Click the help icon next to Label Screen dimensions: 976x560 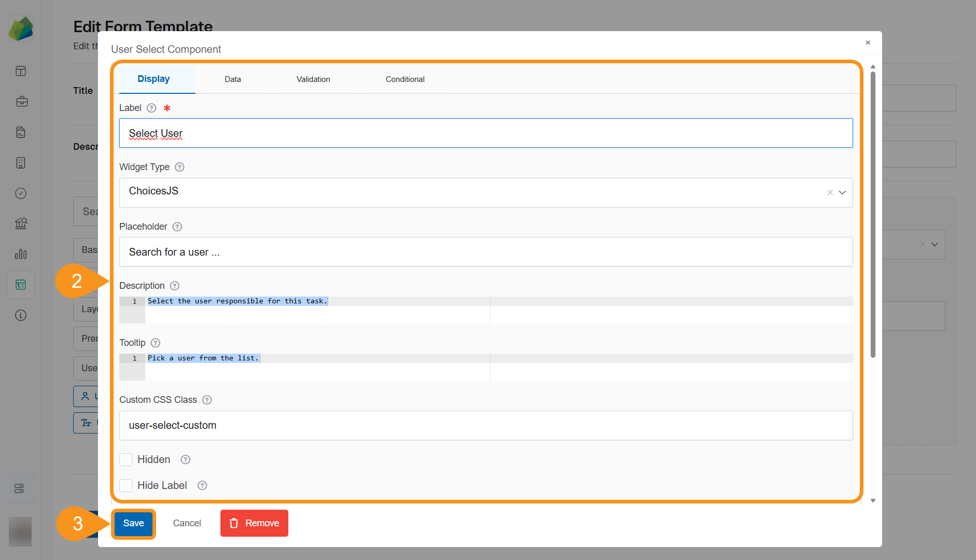(151, 108)
